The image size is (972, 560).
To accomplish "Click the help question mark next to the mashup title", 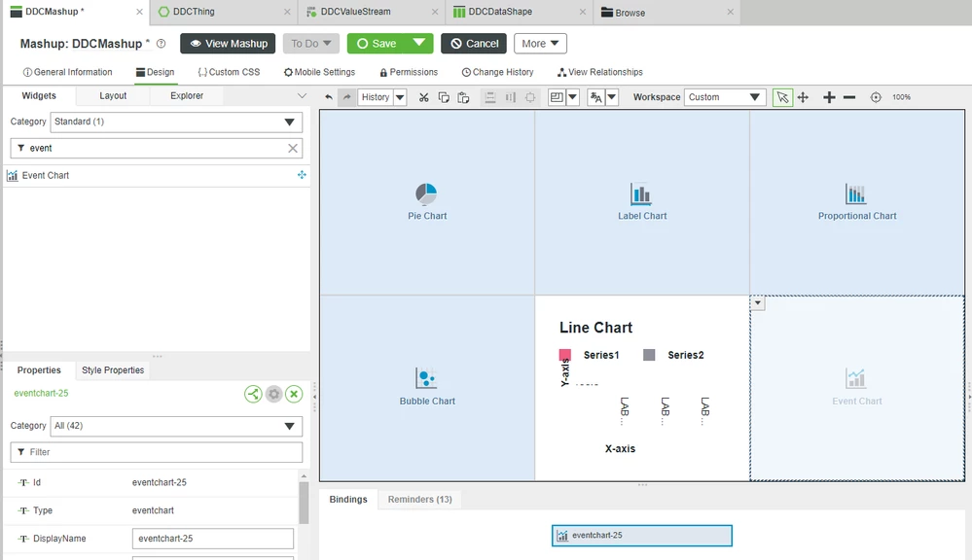I will click(162, 44).
